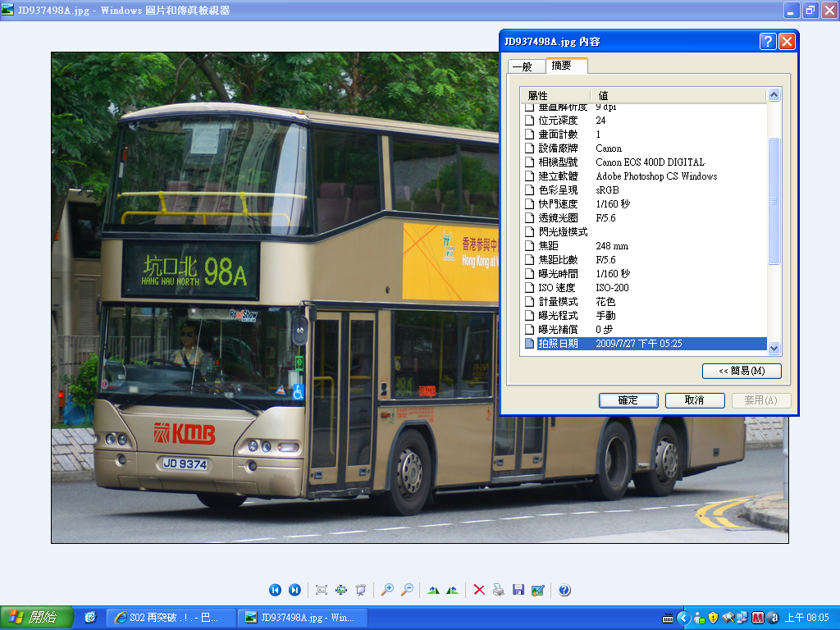Go to the previous image

tap(275, 590)
